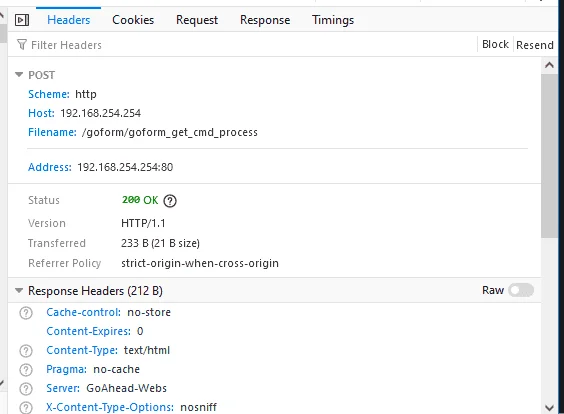
Task: Click help icon beside Content-Type header
Action: pos(26,351)
